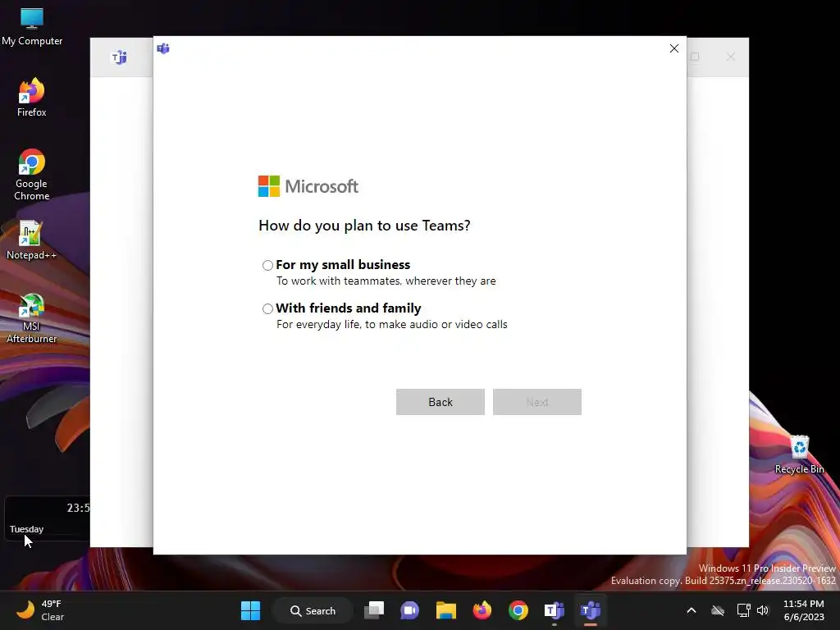The image size is (840, 630).
Task: Open the Recycle Bin desktop icon
Action: click(x=799, y=454)
